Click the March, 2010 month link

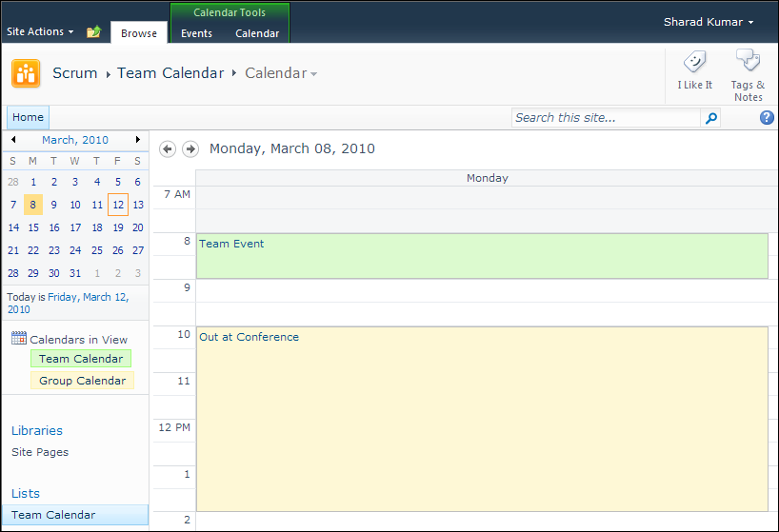75,140
